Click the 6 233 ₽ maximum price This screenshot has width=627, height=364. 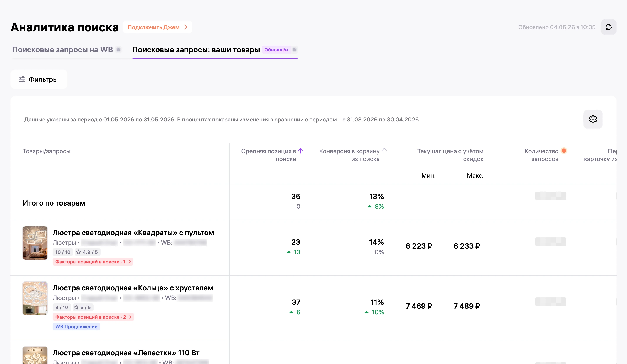point(467,246)
